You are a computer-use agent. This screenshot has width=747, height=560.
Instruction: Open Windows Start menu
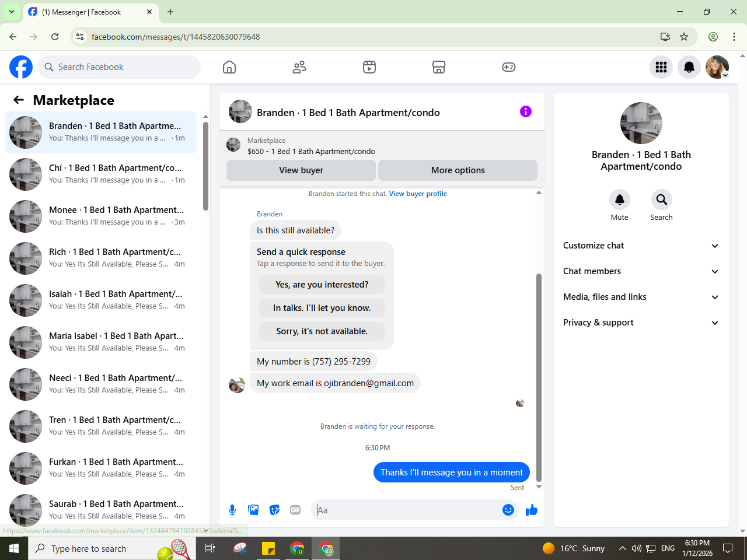pos(14,548)
